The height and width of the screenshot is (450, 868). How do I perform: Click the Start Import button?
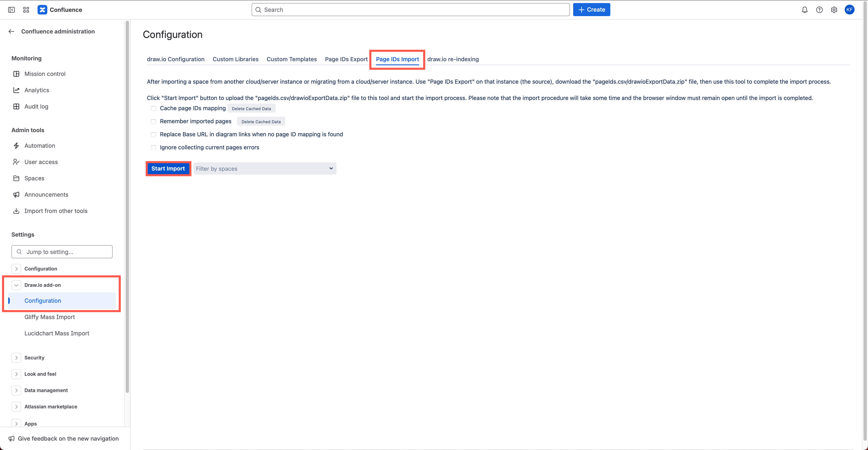coord(168,168)
